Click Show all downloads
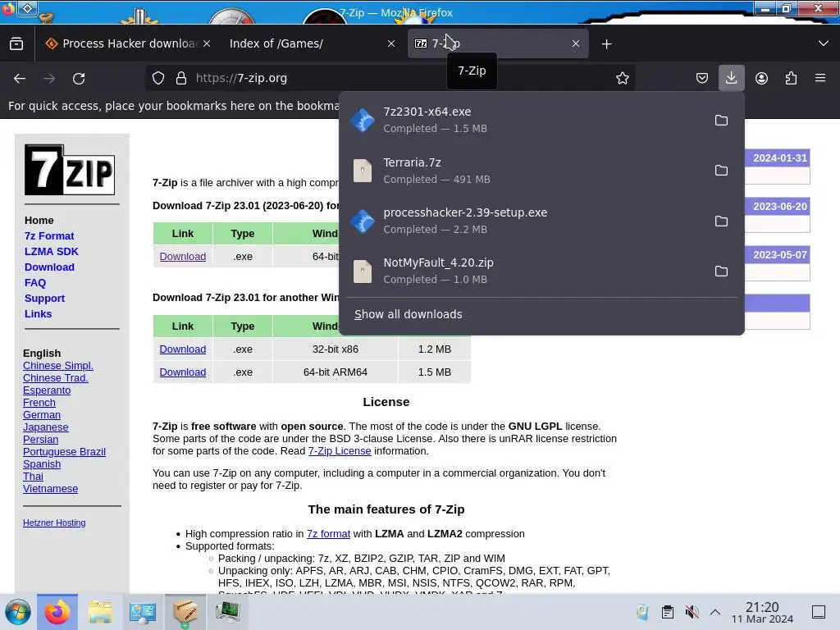This screenshot has height=630, width=840. point(409,314)
